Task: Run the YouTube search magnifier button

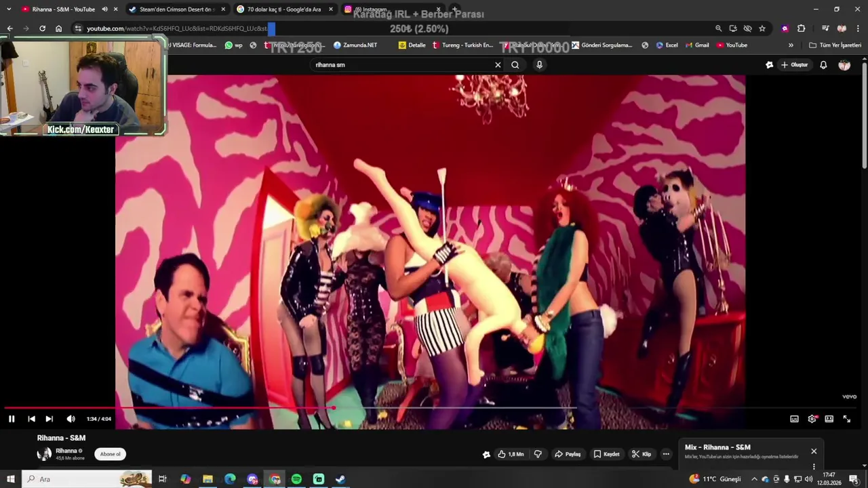Action: pyautogui.click(x=515, y=65)
